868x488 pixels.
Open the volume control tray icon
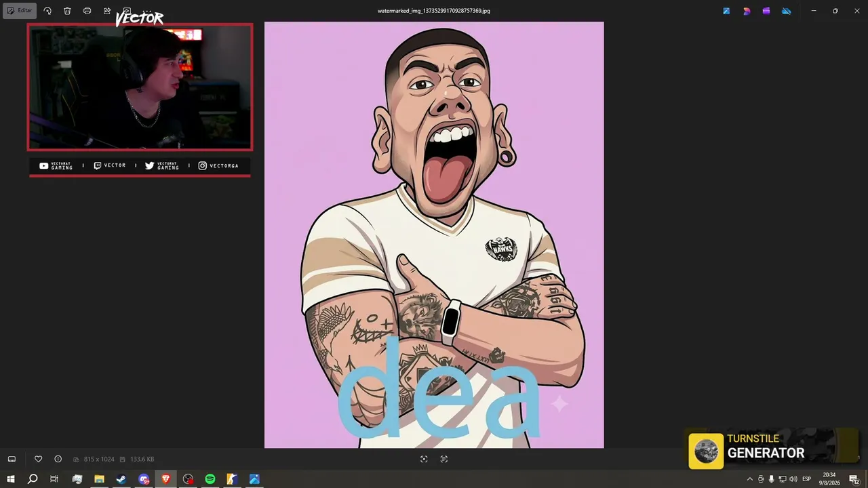tap(793, 479)
